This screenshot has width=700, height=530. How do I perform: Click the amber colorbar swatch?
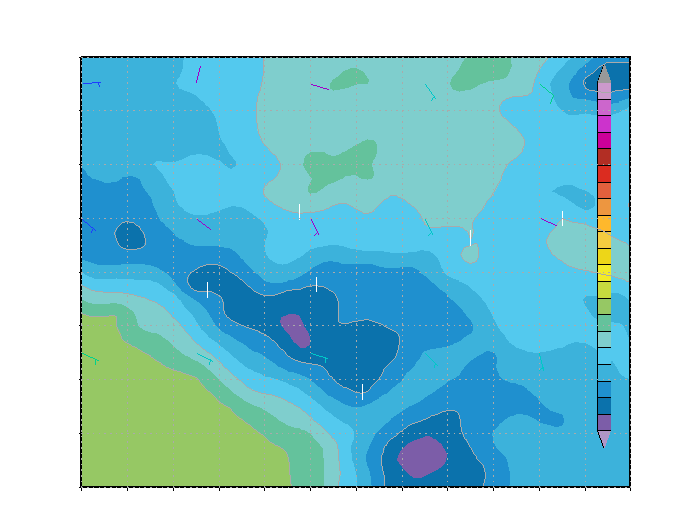(604, 223)
